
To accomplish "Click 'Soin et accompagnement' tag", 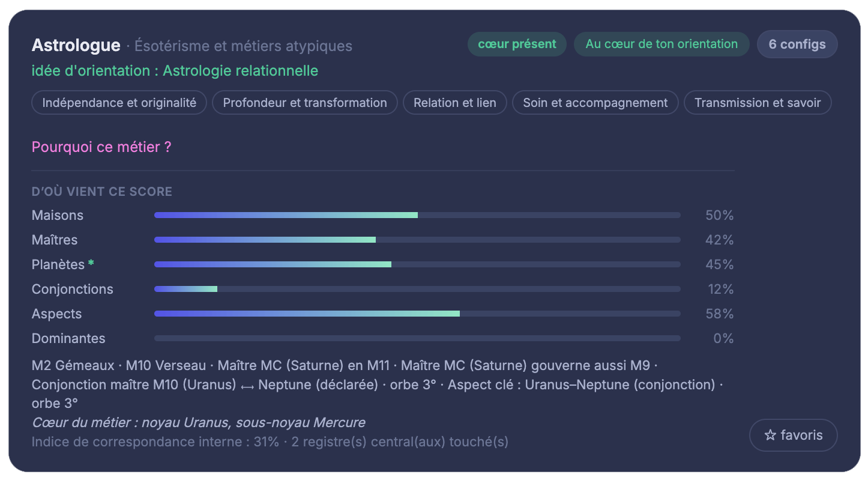I will pyautogui.click(x=595, y=103).
